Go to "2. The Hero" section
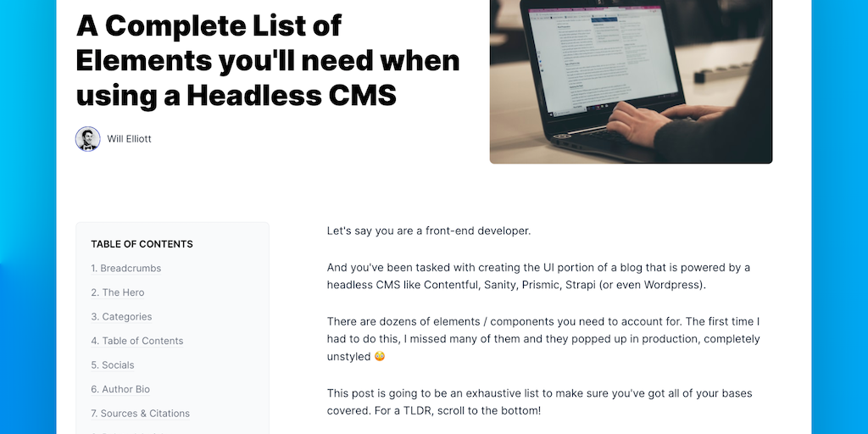 tap(118, 292)
